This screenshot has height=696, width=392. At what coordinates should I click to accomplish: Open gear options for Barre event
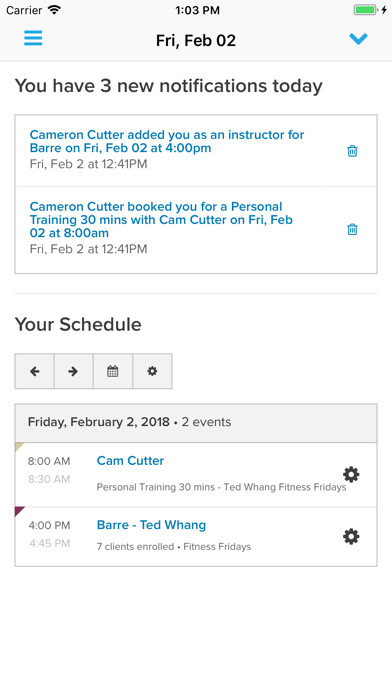click(x=351, y=537)
